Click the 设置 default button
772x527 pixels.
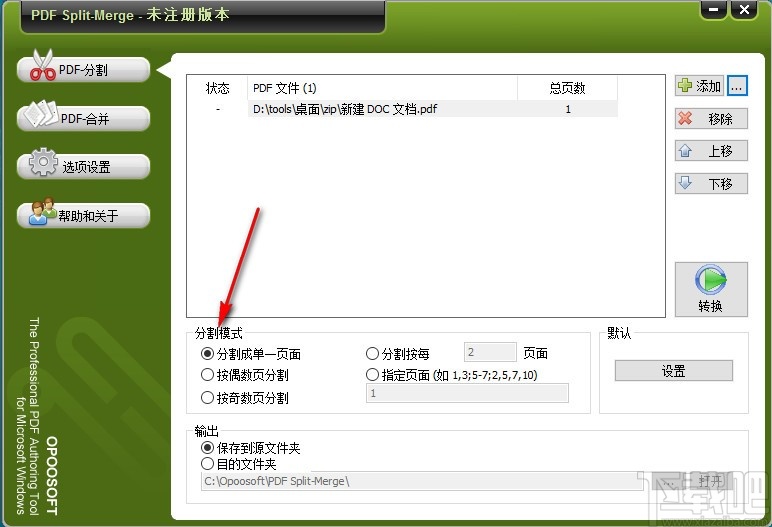point(674,371)
